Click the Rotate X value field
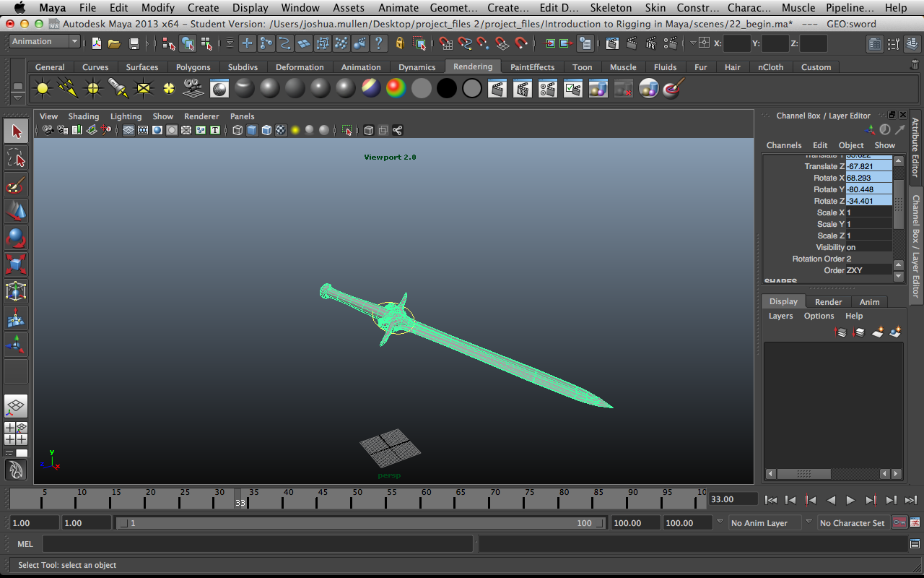 869,178
